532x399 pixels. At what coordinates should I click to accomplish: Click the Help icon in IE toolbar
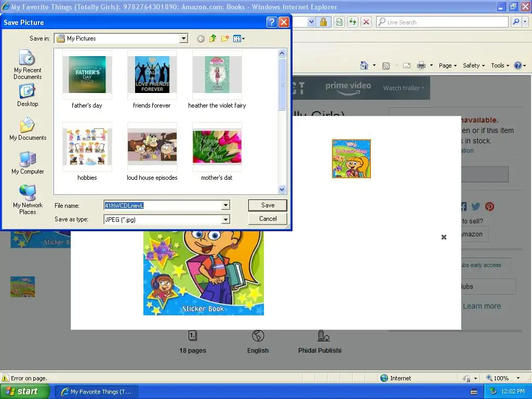pos(518,65)
